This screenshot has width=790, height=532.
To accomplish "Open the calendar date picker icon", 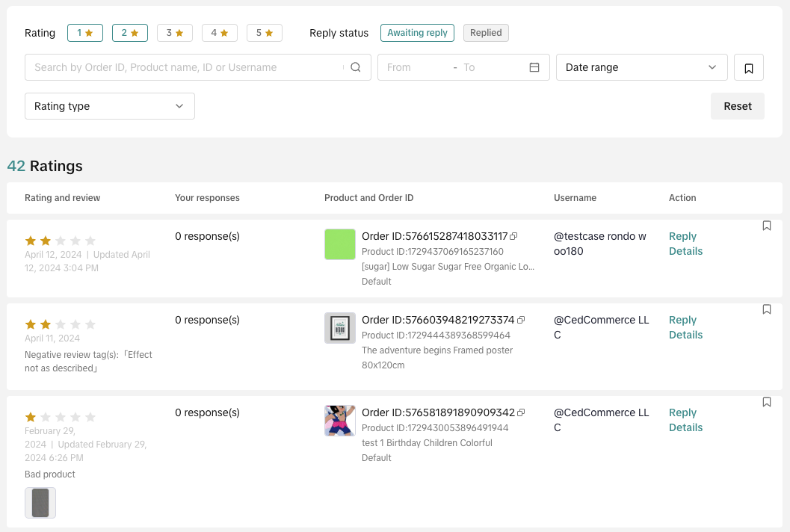I will pos(534,67).
